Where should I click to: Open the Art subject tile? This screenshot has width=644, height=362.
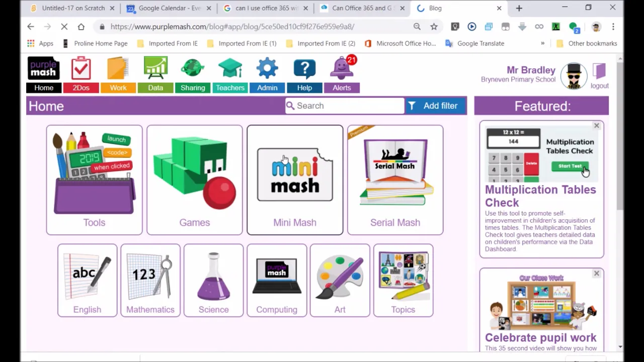point(340,281)
